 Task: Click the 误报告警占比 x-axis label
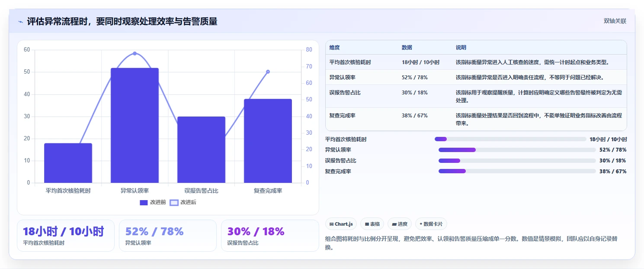point(201,191)
